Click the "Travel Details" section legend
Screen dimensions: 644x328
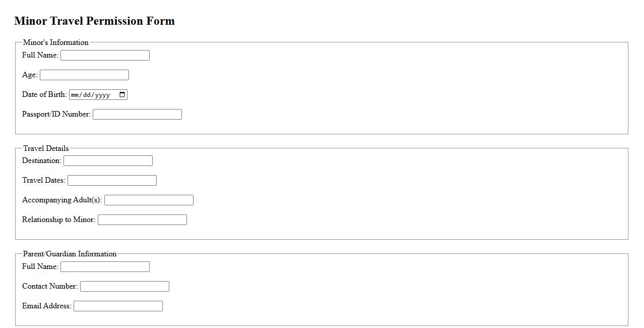pyautogui.click(x=46, y=148)
